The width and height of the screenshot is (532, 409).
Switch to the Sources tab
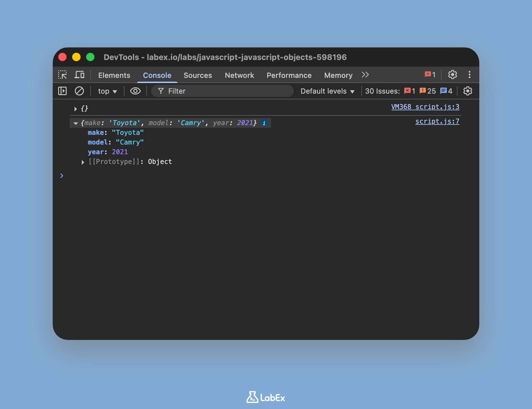click(198, 75)
